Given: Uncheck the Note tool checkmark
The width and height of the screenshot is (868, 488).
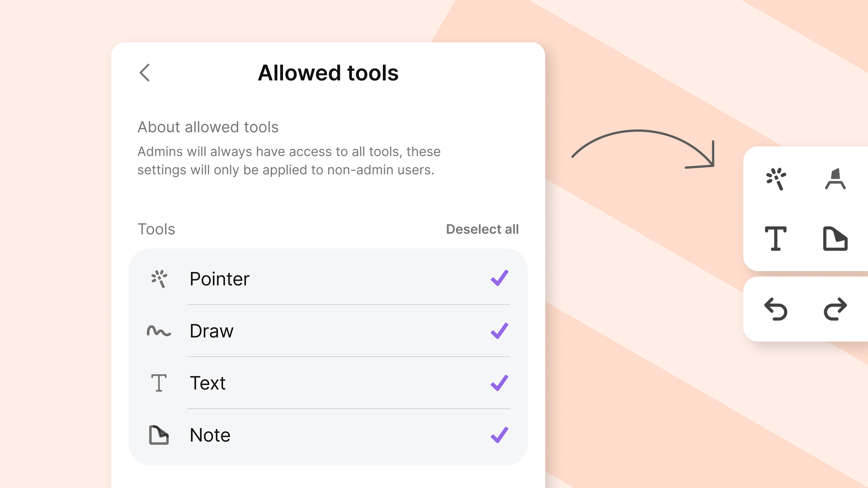Looking at the screenshot, I should 500,435.
